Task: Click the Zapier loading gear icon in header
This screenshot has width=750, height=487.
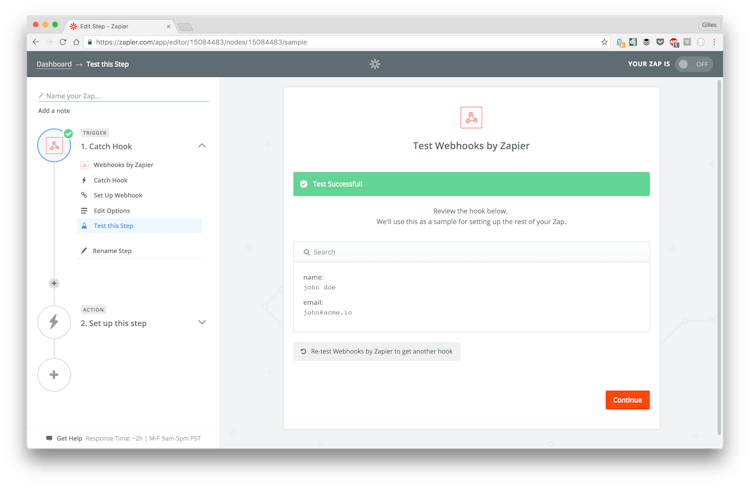Action: pos(375,64)
